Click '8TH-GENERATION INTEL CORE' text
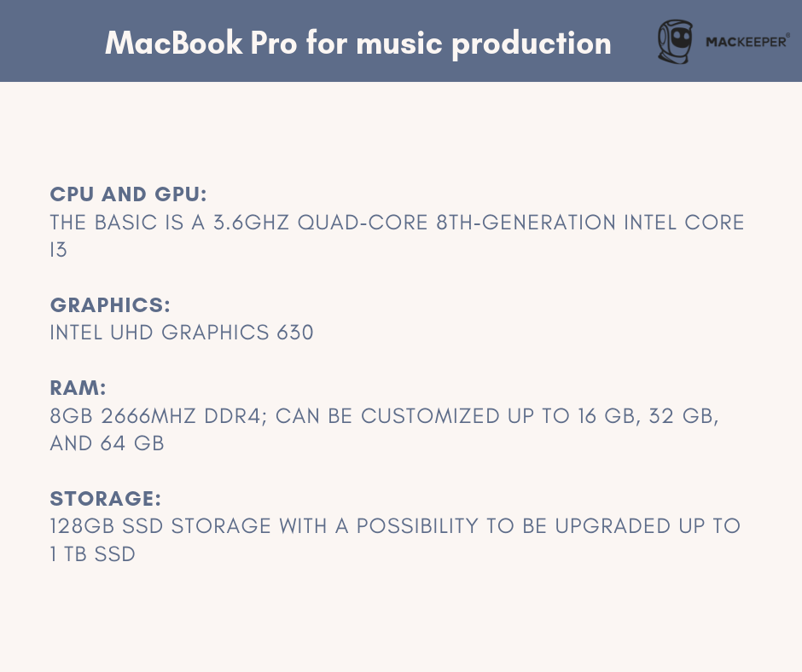Viewport: 802px width, 672px height. pyautogui.click(x=590, y=223)
